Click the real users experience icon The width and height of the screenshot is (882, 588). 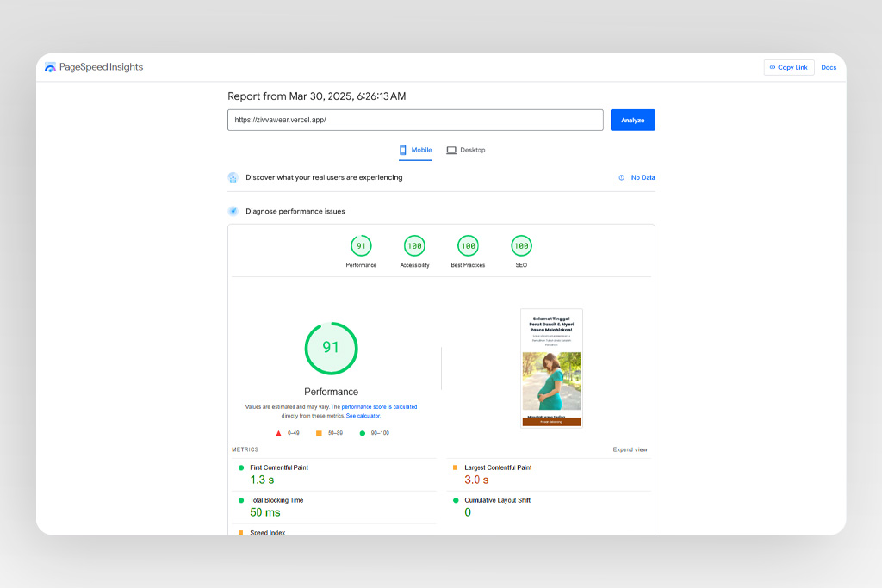tap(233, 177)
